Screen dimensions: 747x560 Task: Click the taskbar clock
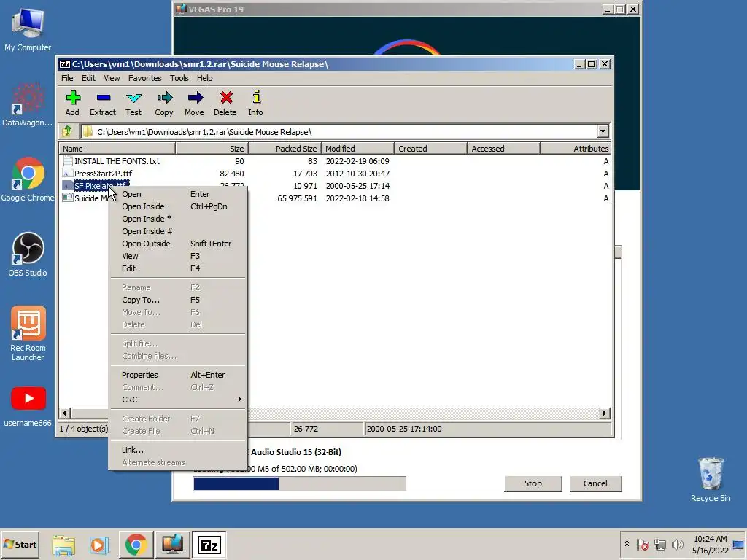(x=710, y=544)
